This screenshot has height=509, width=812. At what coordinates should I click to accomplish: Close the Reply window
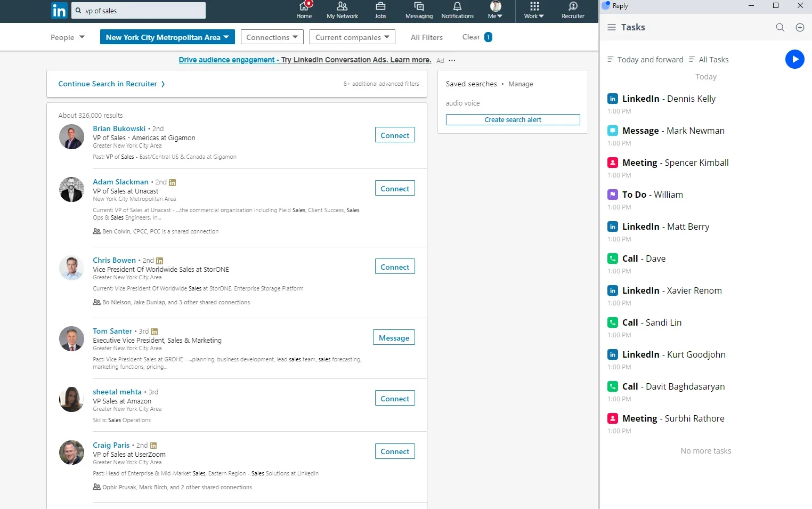pos(800,5)
